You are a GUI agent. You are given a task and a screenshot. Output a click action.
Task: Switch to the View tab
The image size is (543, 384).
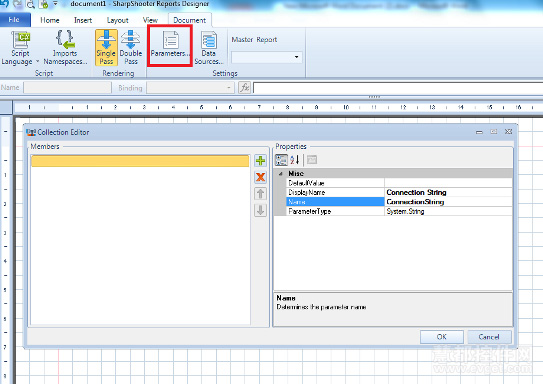(x=150, y=20)
